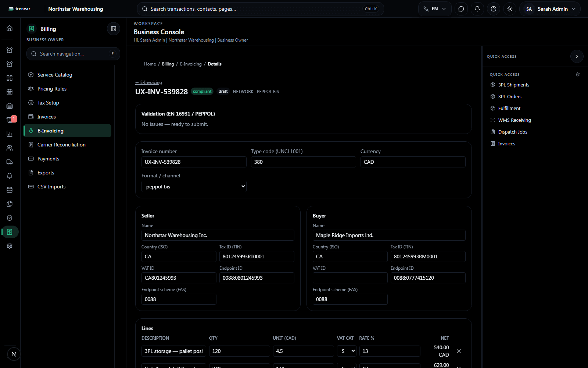The image size is (588, 368).
Task: Select the active Billing icon in left rail
Action: click(x=10, y=232)
